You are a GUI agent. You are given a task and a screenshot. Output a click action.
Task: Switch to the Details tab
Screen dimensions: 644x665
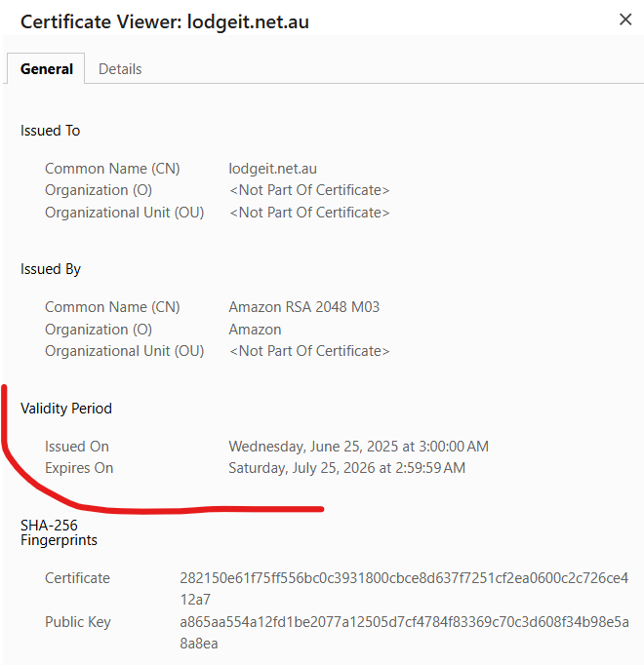point(120,68)
